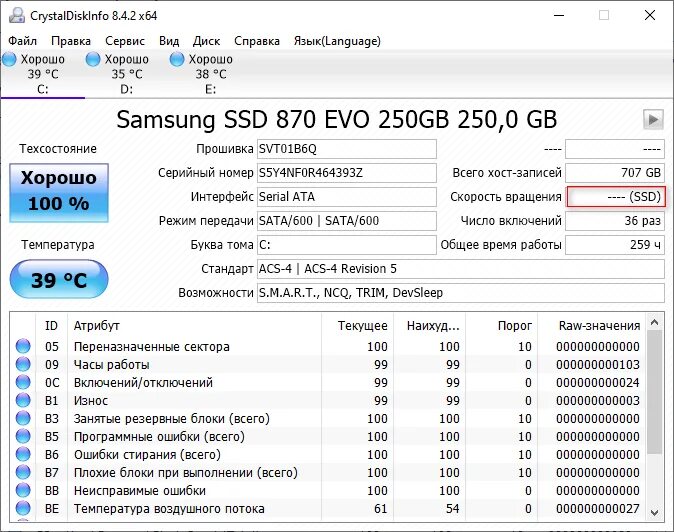Click status icon of attribute B6
Image resolution: width=674 pixels, height=532 pixels.
coord(23,455)
